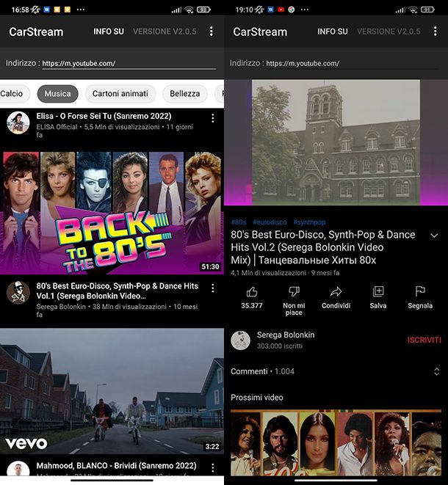Tap right screen home gesture bar
The image size is (448, 485).
click(x=336, y=481)
